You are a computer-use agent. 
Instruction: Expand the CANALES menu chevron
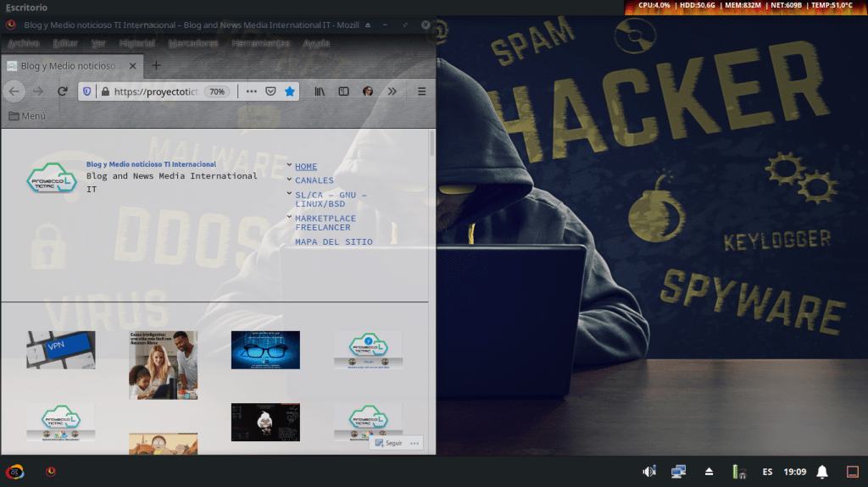coord(289,180)
